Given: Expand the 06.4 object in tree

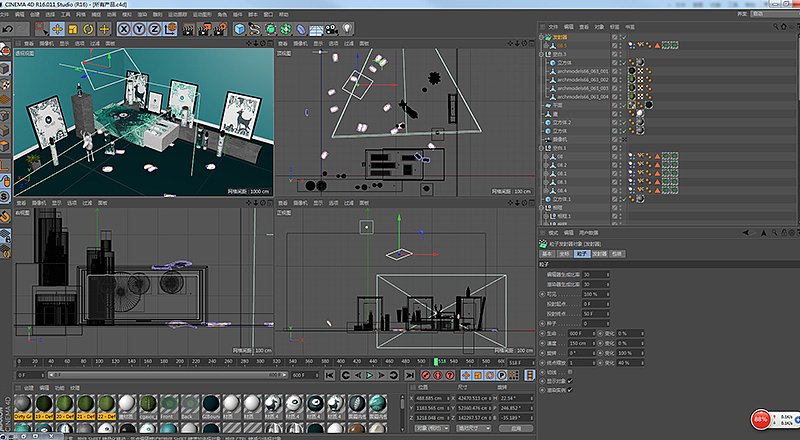Looking at the screenshot, I should tap(546, 190).
